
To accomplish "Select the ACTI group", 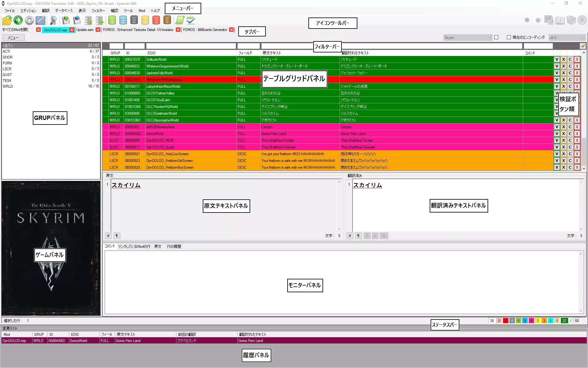I will [51, 52].
